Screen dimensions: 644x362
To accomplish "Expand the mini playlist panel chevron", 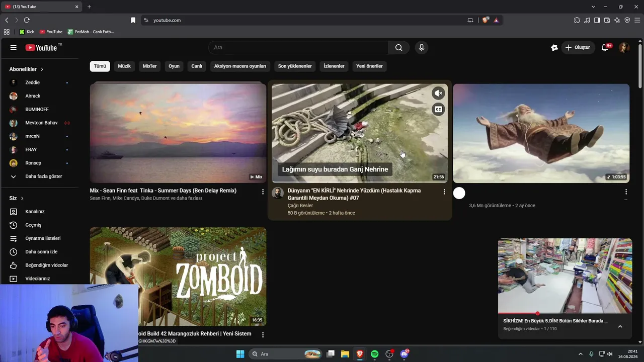I will pyautogui.click(x=620, y=326).
